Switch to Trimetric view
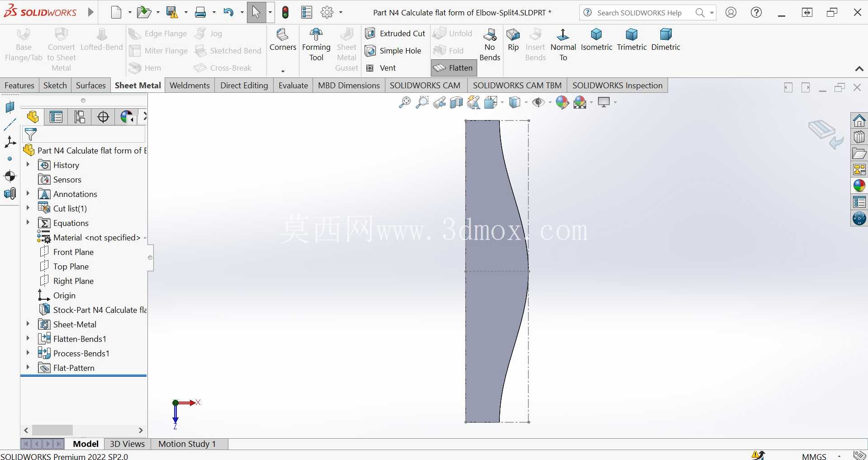Image resolution: width=868 pixels, height=460 pixels. pyautogui.click(x=631, y=39)
